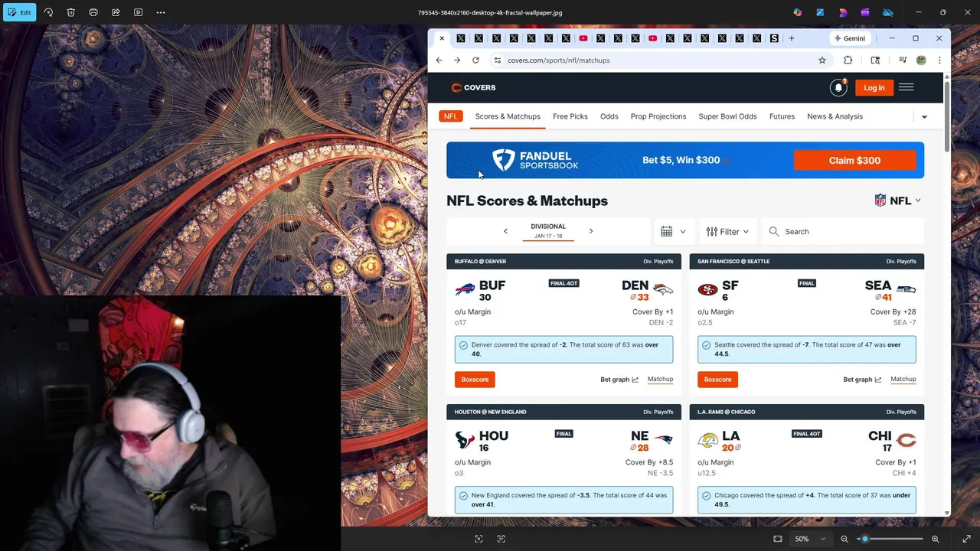Share the image from Photos toolbar
This screenshot has width=980, height=551.
(116, 12)
